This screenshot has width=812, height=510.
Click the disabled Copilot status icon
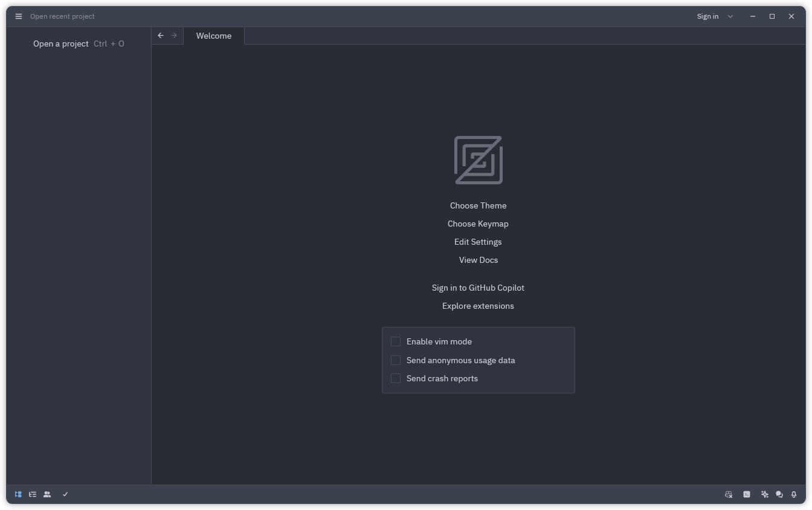point(729,494)
